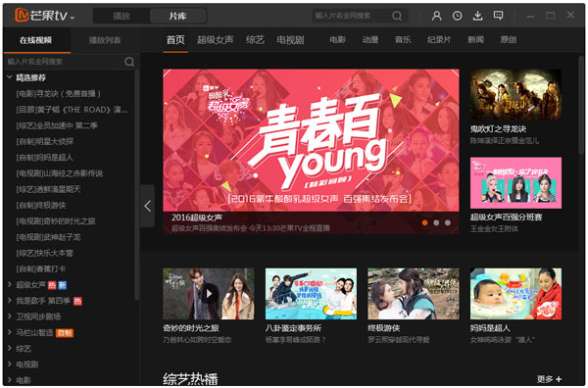The height and width of the screenshot is (388, 588).
Task: Click the sidebar search magnifier icon
Action: [x=129, y=62]
